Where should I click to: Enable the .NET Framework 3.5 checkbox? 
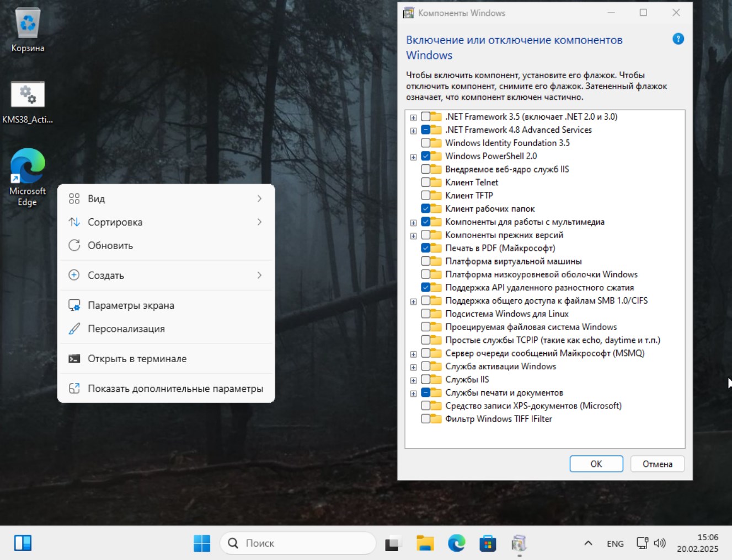point(425,117)
